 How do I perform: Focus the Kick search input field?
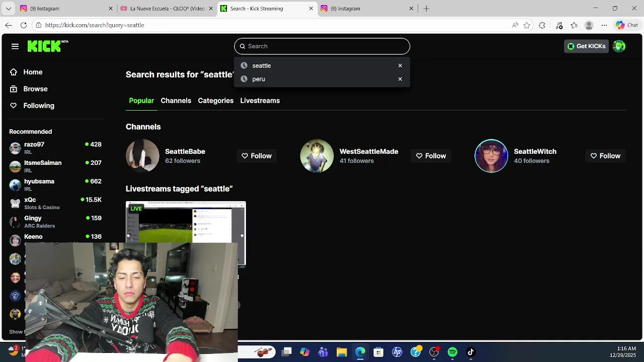[x=322, y=46]
